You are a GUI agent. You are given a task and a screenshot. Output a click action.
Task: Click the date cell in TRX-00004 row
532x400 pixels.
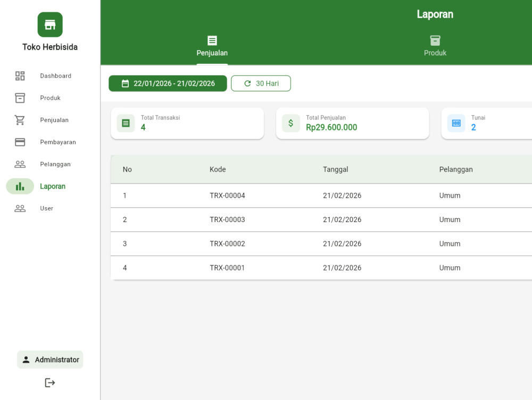(x=342, y=195)
